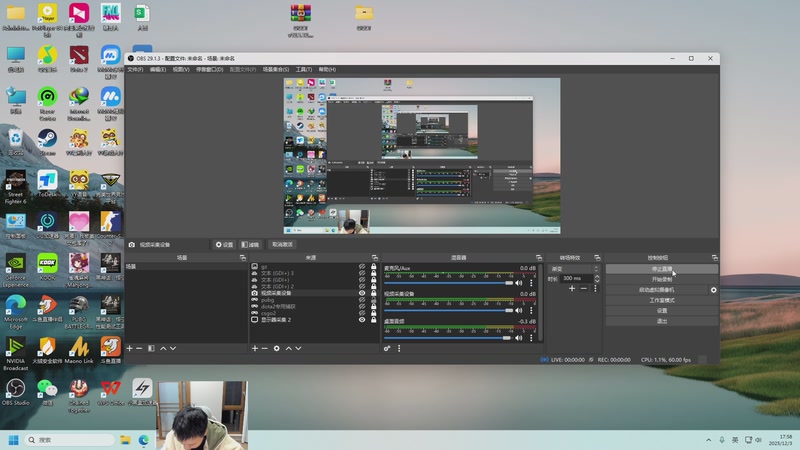
Task: Toggle lock on 显示器采集 2 source
Action: pos(373,320)
